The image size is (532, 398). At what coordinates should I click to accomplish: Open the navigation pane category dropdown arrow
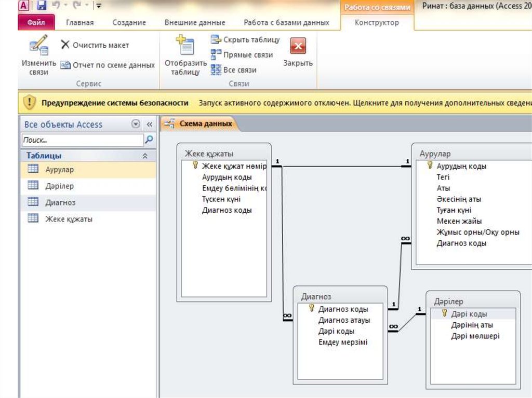click(x=136, y=125)
